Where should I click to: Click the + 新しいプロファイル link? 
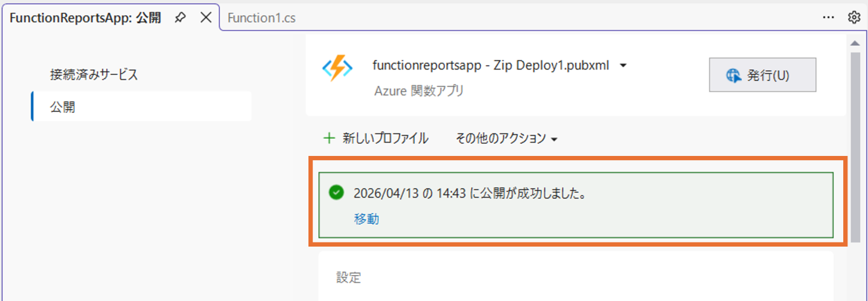click(376, 138)
